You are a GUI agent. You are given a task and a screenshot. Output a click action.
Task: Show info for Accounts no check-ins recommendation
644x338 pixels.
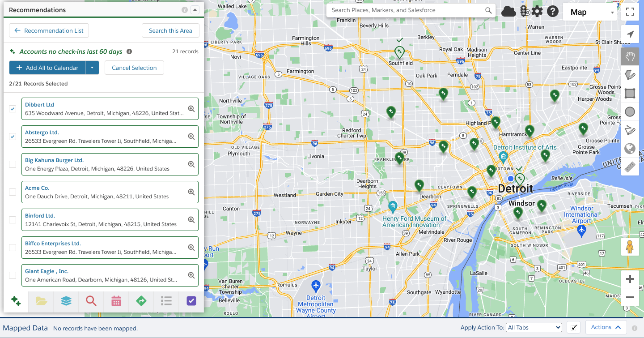coord(129,51)
